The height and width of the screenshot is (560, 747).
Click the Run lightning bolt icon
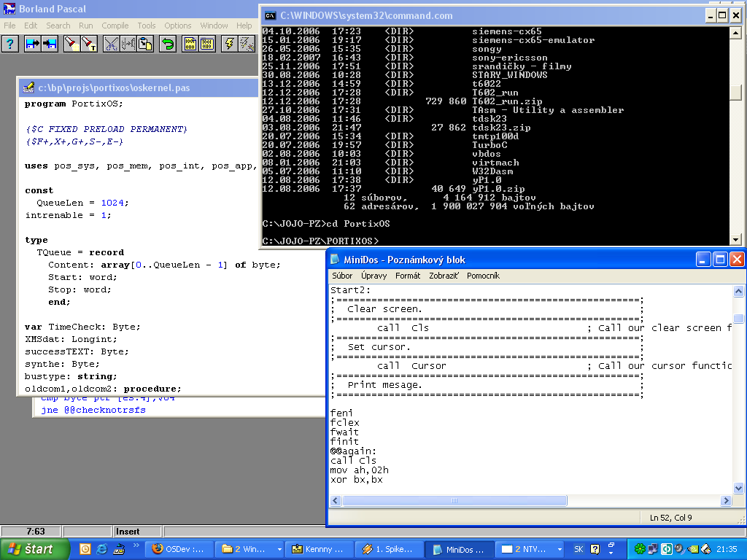point(229,44)
